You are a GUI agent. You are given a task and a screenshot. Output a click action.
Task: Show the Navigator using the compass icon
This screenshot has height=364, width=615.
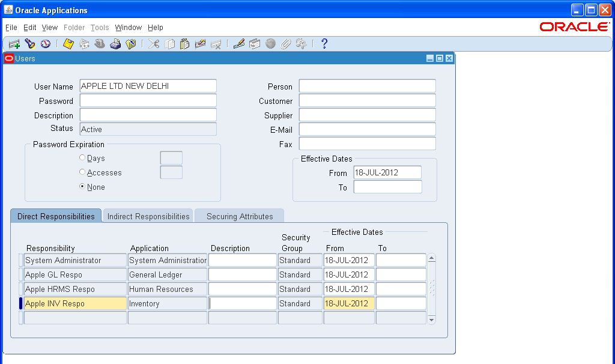click(x=46, y=43)
